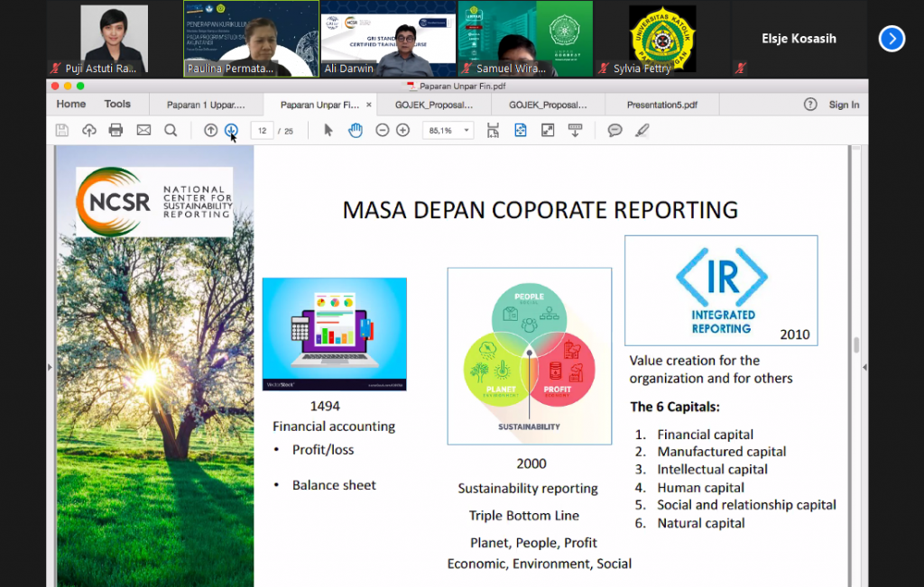Click the Share document upload icon
The image size is (924, 587).
[x=88, y=130]
